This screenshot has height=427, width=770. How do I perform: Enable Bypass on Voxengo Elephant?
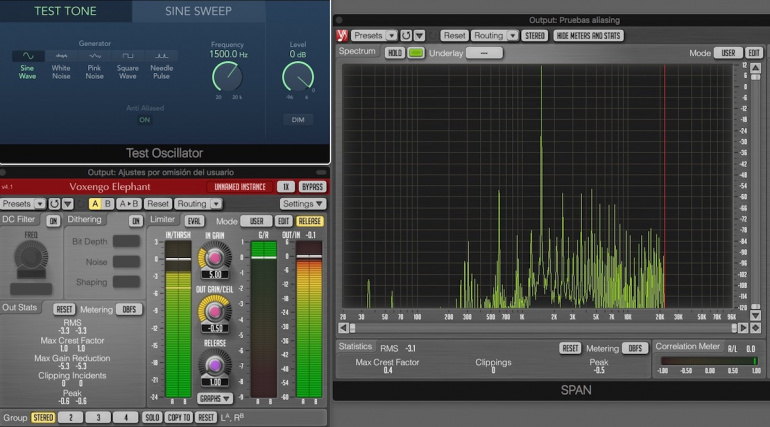click(313, 187)
